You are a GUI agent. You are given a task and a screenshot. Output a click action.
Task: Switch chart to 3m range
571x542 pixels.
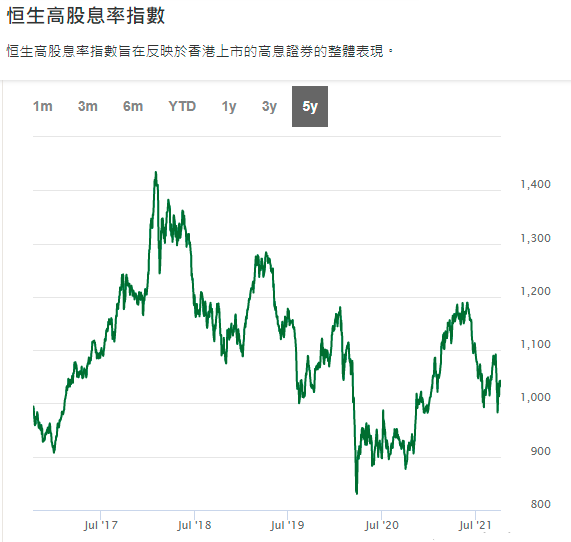87,107
